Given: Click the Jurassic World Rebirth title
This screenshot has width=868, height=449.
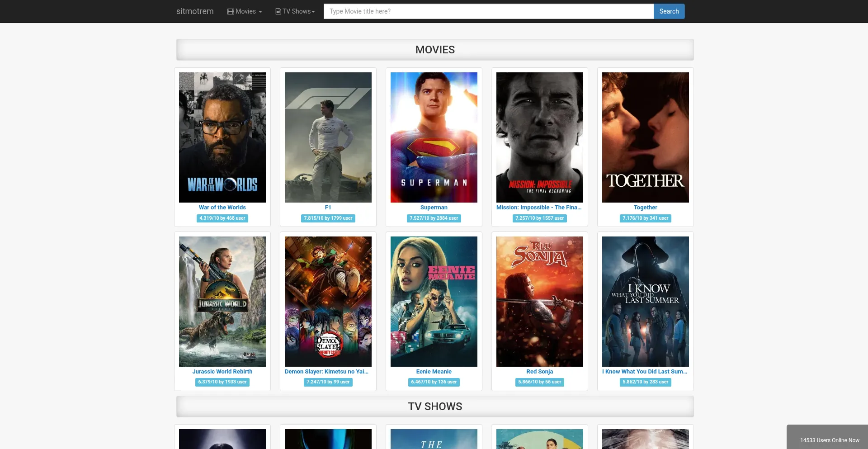Looking at the screenshot, I should point(222,372).
